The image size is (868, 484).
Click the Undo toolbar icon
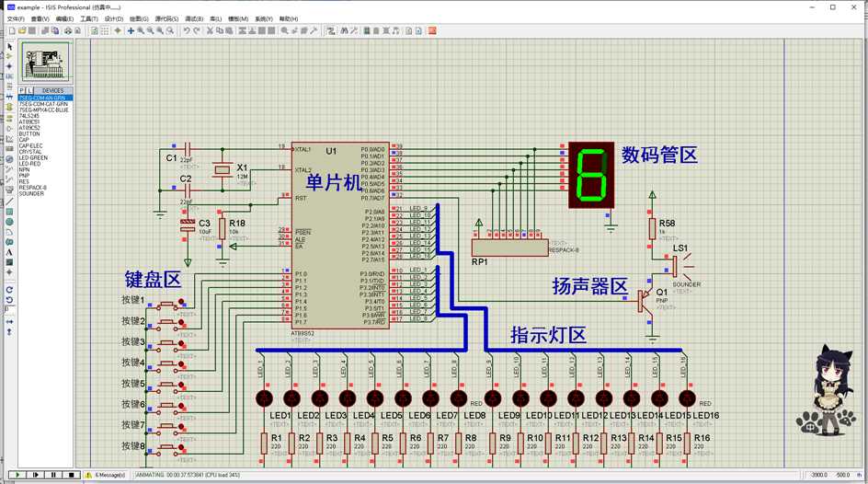(187, 31)
